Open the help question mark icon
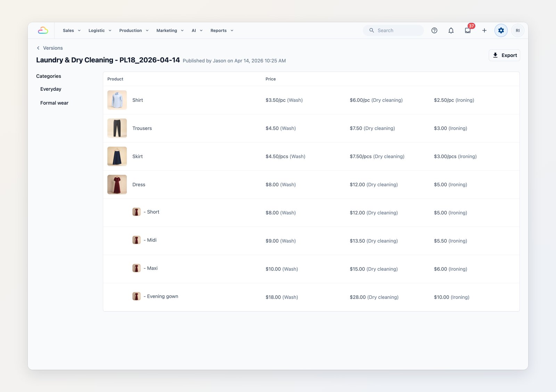Image resolution: width=556 pixels, height=392 pixels. 434,31
